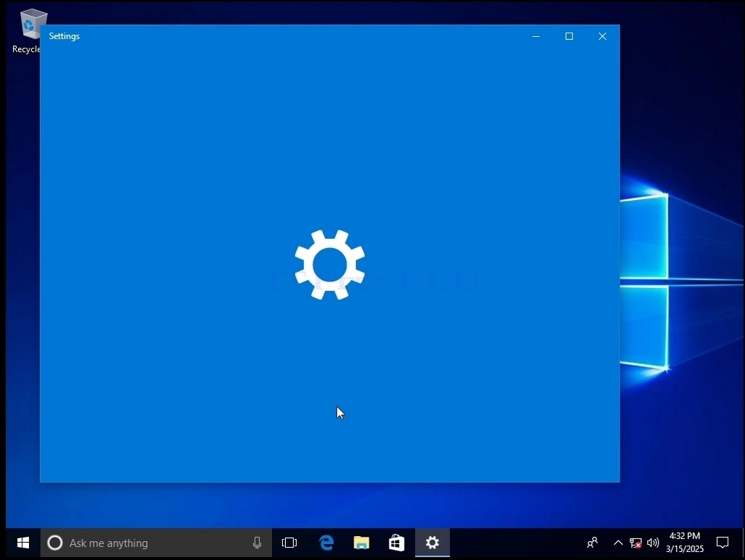Open the network status tray icon
This screenshot has width=745, height=560.
click(635, 543)
